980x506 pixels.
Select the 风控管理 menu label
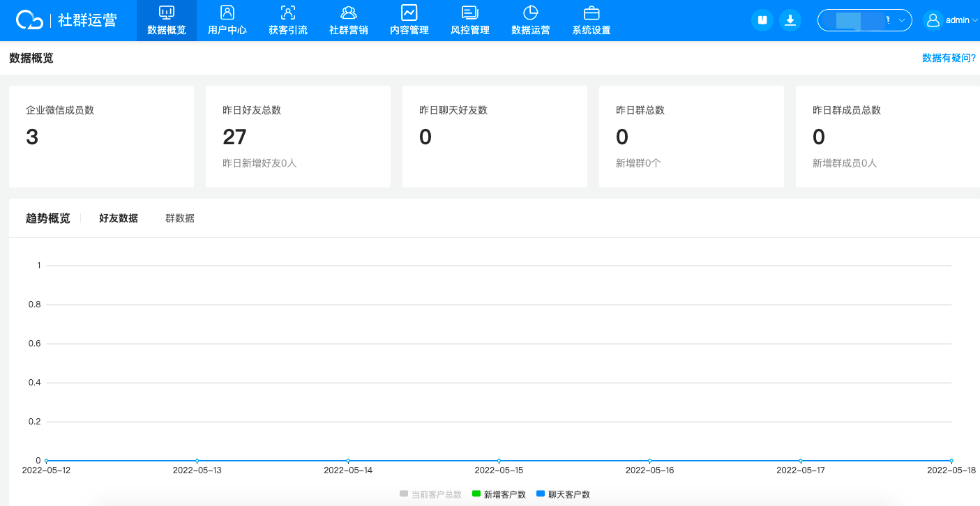pyautogui.click(x=470, y=30)
